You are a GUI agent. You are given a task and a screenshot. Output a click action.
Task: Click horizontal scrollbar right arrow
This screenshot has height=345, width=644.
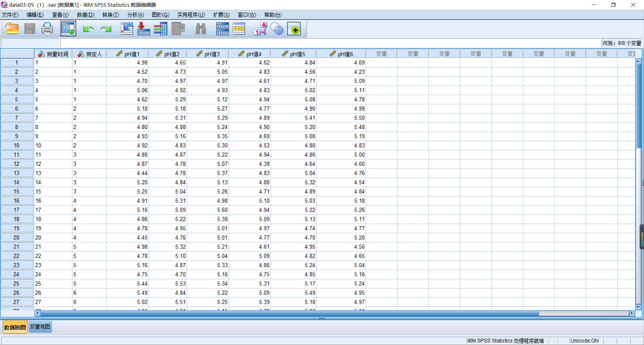click(x=632, y=313)
